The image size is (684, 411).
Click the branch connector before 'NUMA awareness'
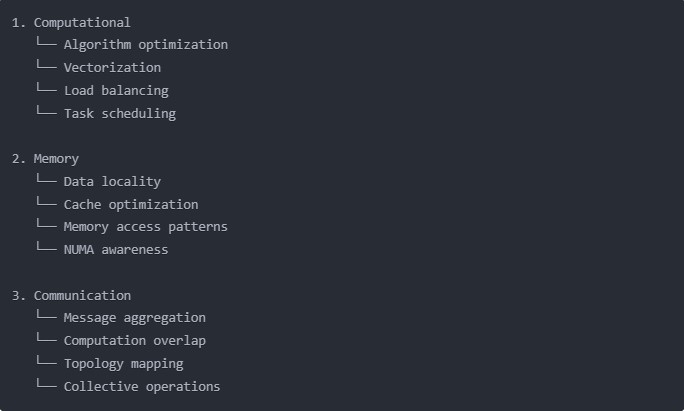click(46, 247)
